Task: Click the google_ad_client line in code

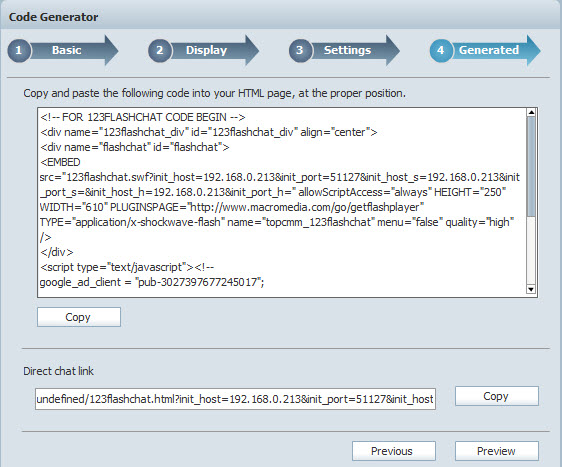Action: point(152,282)
